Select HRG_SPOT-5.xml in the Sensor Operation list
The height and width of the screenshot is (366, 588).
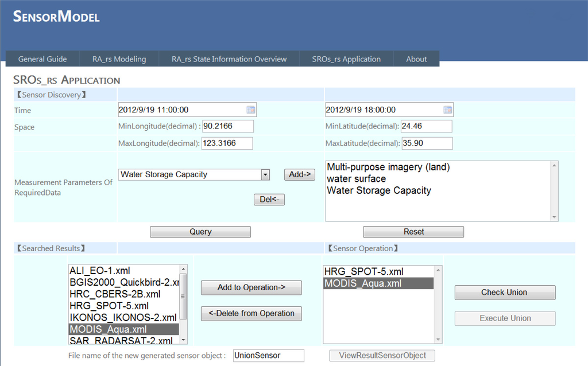(x=363, y=271)
